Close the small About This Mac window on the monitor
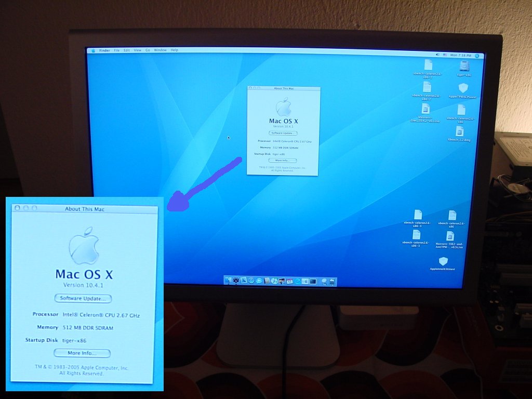The height and width of the screenshot is (399, 532). point(250,88)
